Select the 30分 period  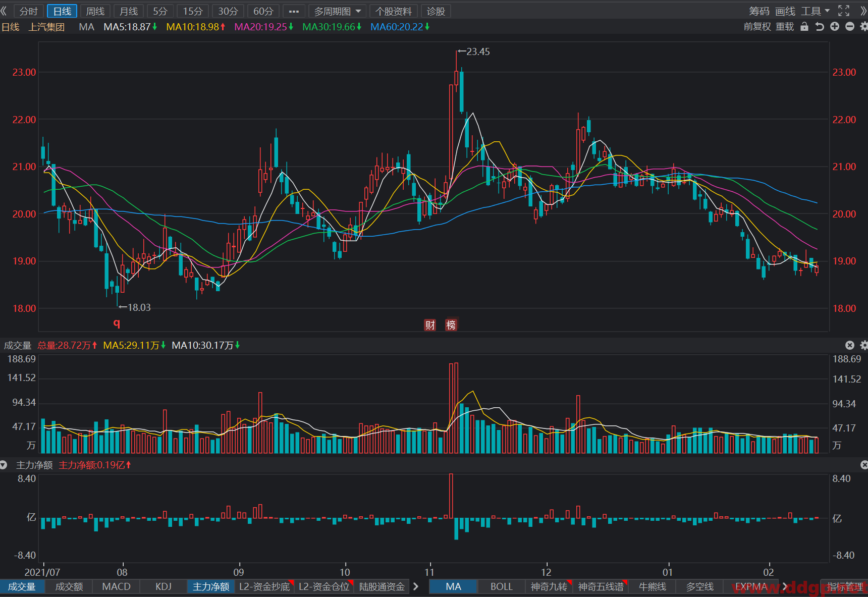[228, 11]
